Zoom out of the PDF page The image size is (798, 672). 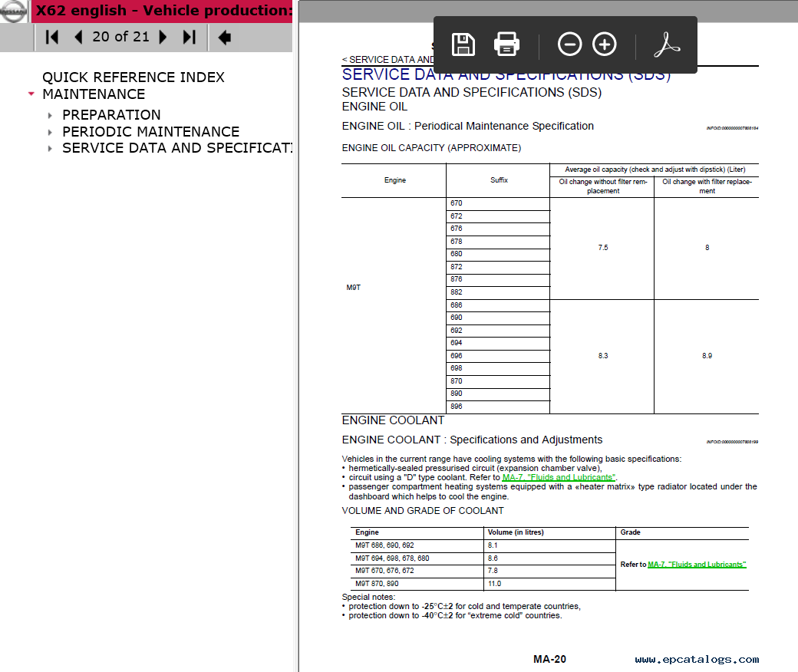569,44
